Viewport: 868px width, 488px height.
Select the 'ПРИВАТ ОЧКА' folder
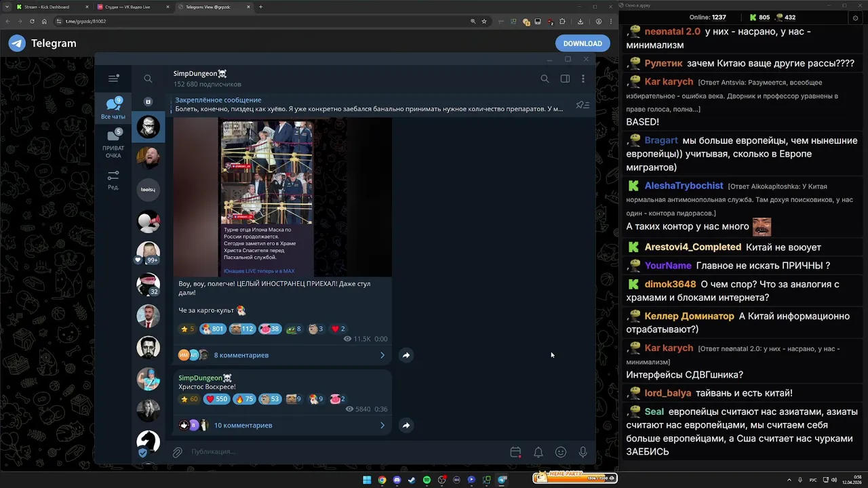[x=113, y=144]
